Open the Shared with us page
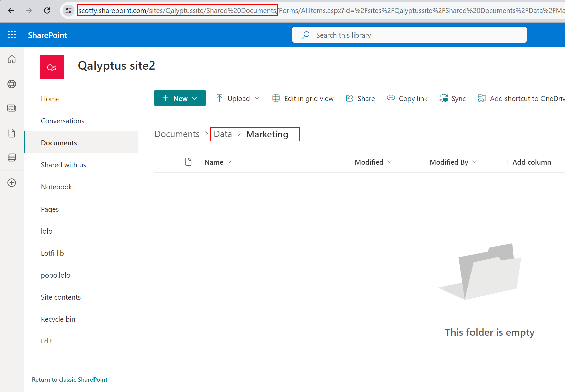This screenshot has width=565, height=392. click(x=63, y=165)
